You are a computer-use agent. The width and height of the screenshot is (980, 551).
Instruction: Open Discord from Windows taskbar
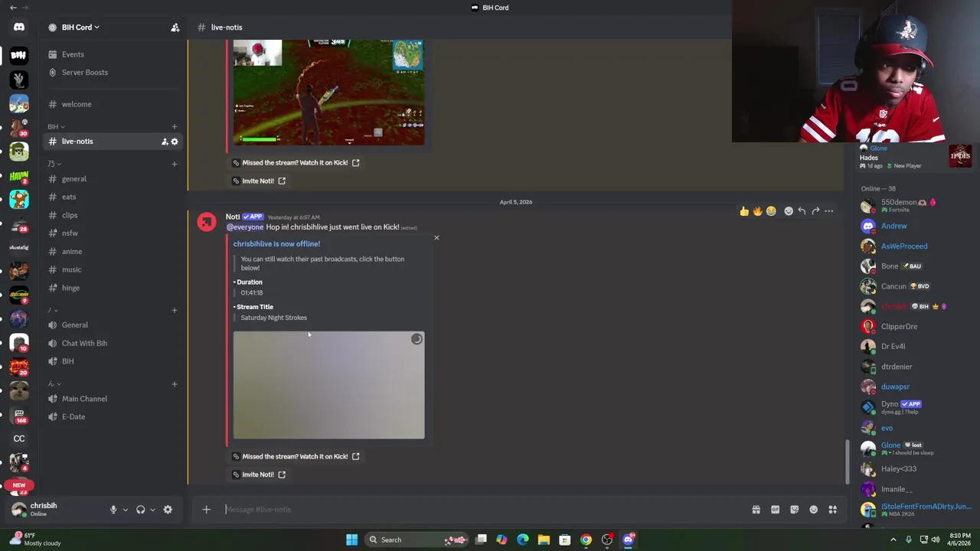tap(629, 540)
